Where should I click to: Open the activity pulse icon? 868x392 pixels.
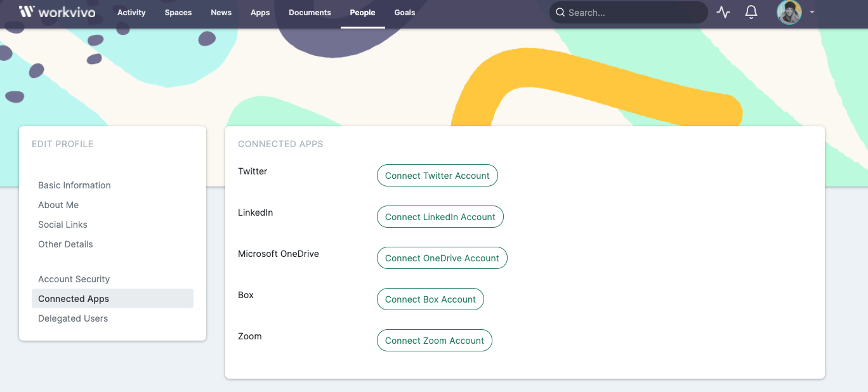[x=723, y=12]
